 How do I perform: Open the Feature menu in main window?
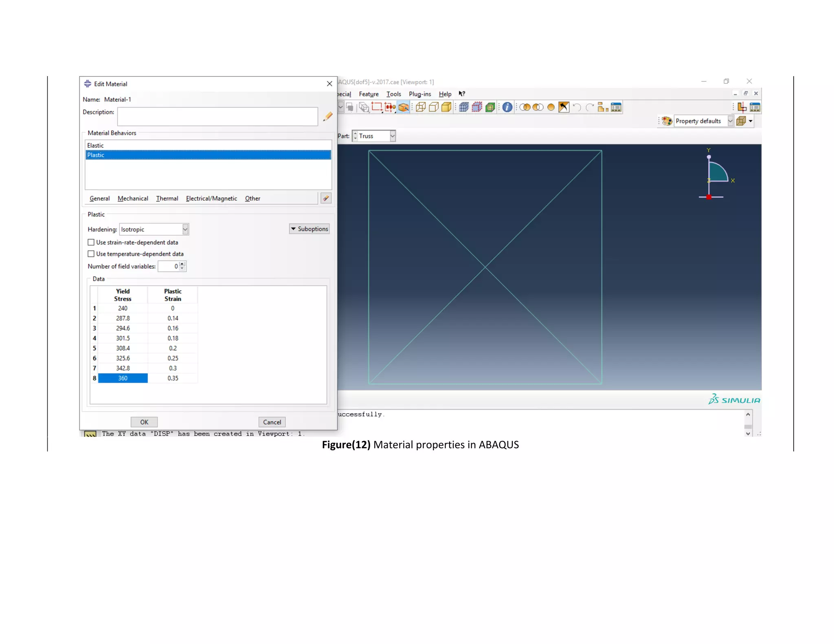pyautogui.click(x=369, y=94)
